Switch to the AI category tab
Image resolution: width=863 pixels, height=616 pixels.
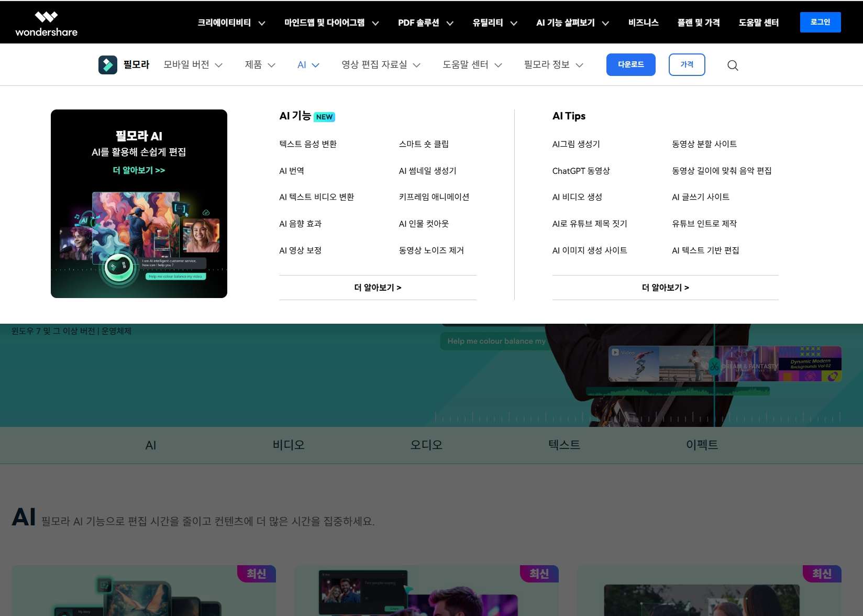(151, 445)
